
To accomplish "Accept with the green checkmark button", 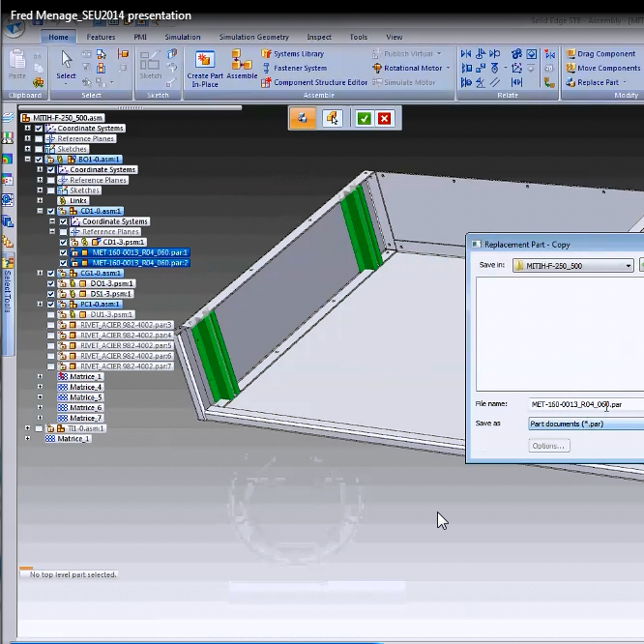I will [x=365, y=119].
